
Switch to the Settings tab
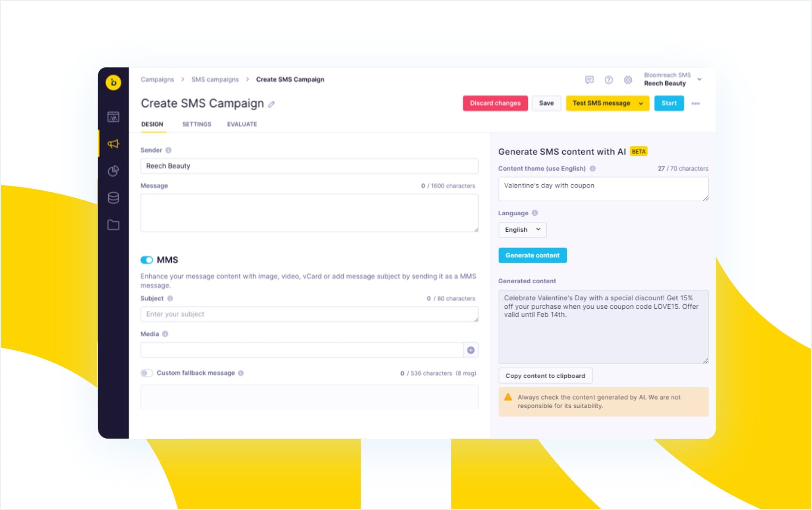point(196,124)
